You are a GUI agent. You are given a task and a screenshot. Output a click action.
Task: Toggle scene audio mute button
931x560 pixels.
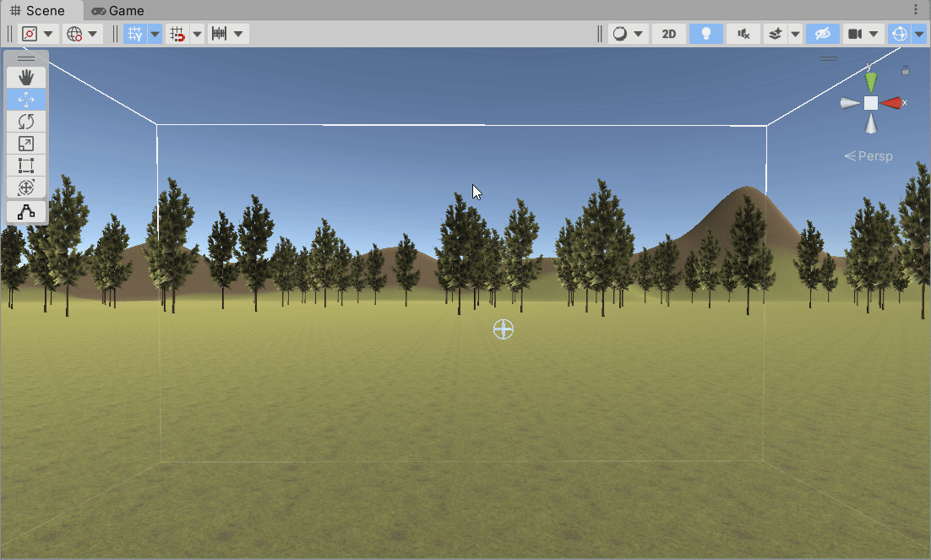click(743, 34)
